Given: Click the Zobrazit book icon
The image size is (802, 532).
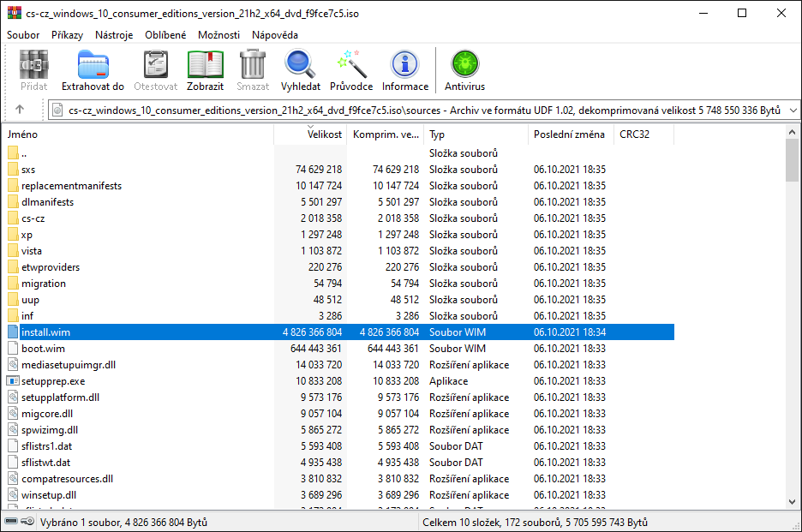Looking at the screenshot, I should [205, 64].
